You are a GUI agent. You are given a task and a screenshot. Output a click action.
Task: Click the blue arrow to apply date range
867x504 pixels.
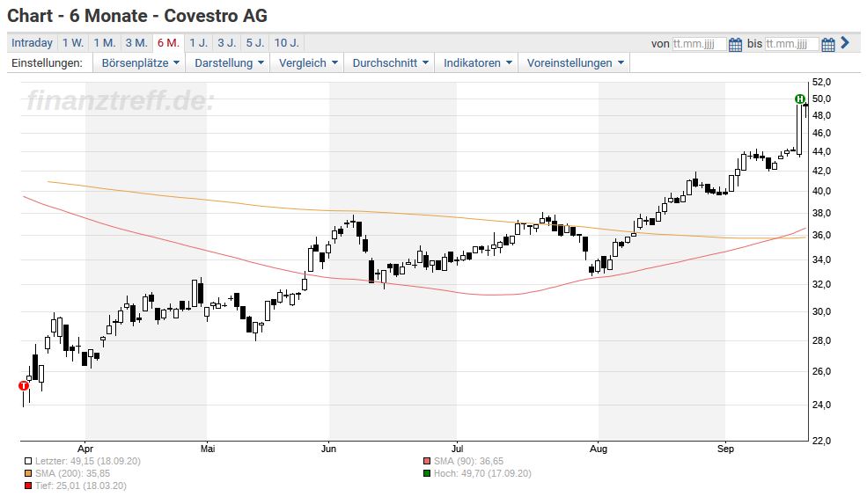[844, 42]
